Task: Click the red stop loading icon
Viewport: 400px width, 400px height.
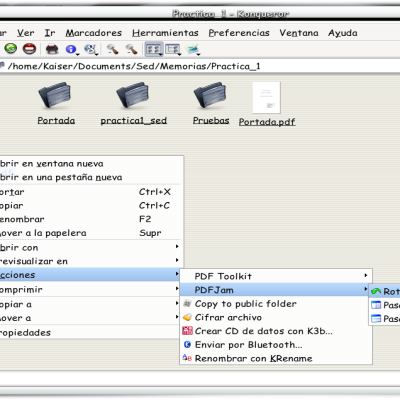Action: point(29,49)
